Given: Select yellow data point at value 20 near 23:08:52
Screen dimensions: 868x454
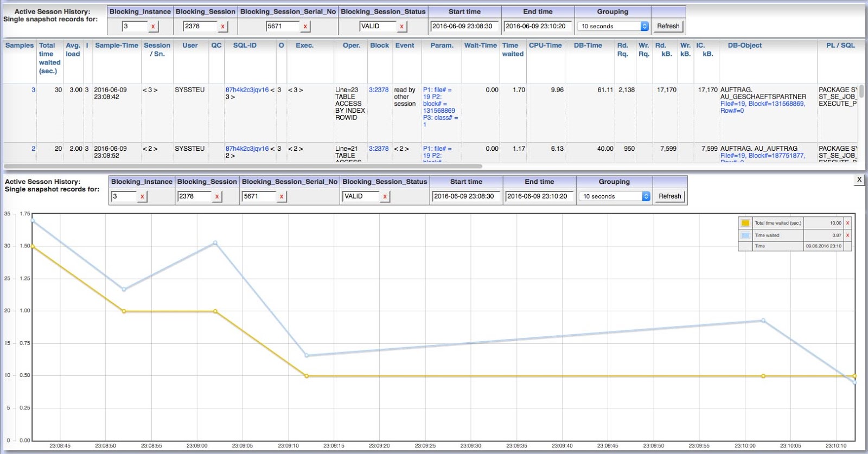Looking at the screenshot, I should click(x=124, y=311).
